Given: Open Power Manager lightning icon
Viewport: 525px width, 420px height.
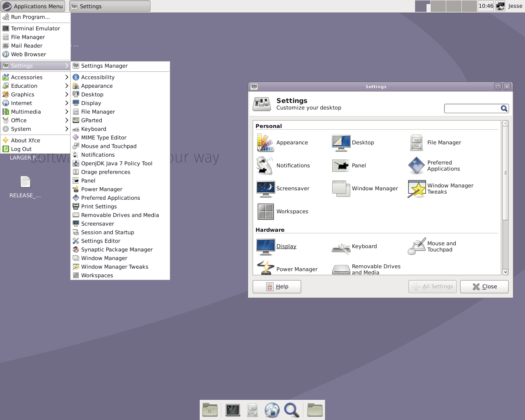Looking at the screenshot, I should [x=265, y=268].
